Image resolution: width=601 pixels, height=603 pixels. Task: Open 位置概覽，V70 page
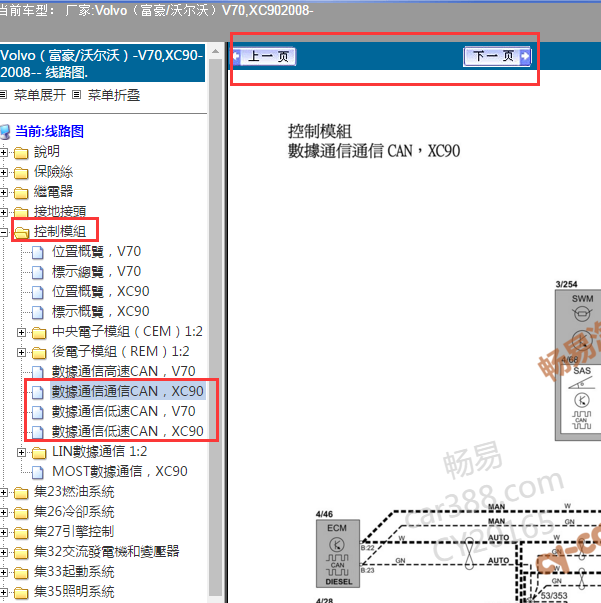pos(97,252)
